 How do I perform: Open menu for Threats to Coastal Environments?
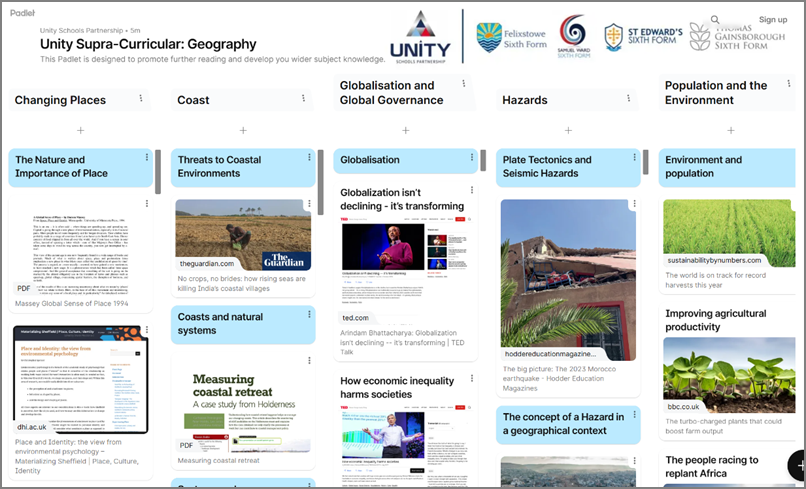(x=309, y=158)
